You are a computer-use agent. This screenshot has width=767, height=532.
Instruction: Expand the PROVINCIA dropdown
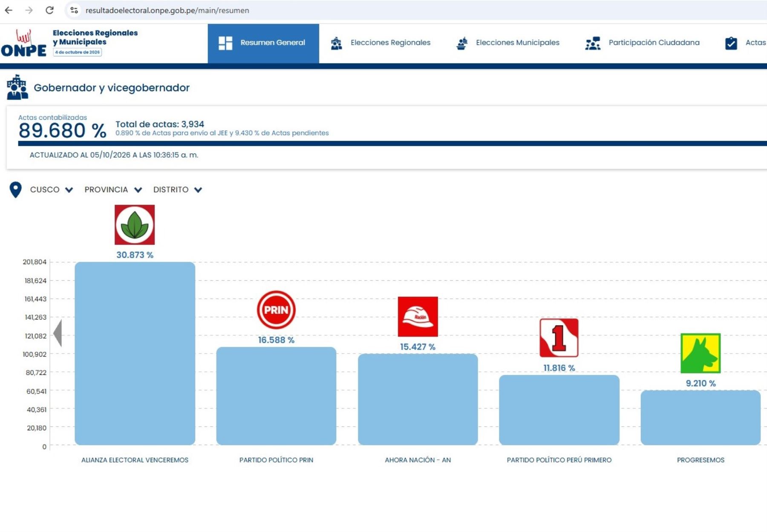point(113,190)
